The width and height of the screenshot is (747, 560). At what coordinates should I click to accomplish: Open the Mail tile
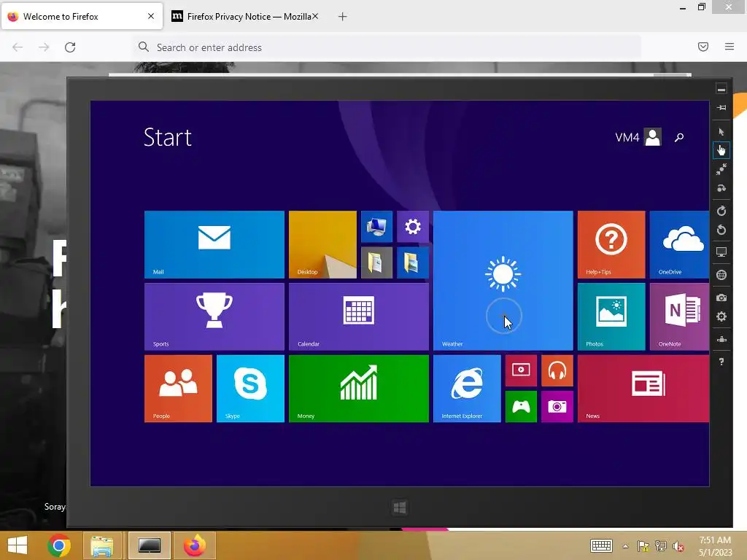coord(214,244)
